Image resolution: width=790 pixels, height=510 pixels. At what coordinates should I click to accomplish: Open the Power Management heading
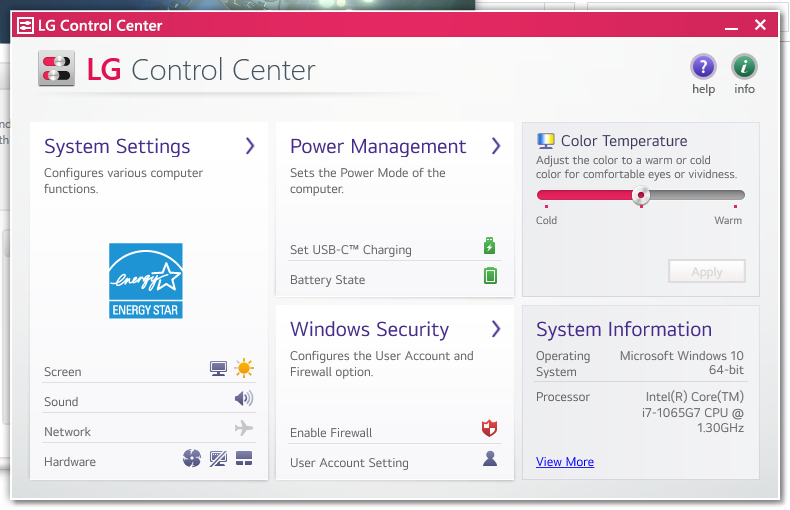378,147
